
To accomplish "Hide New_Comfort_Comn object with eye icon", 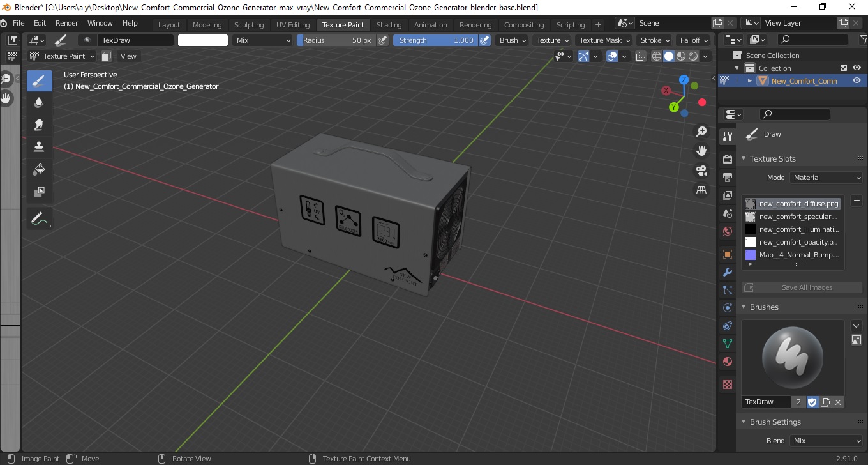I will tap(857, 80).
